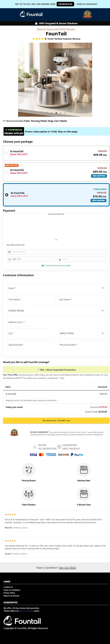
Task: Click the BEST SELLER badge
Action: click(12, 165)
